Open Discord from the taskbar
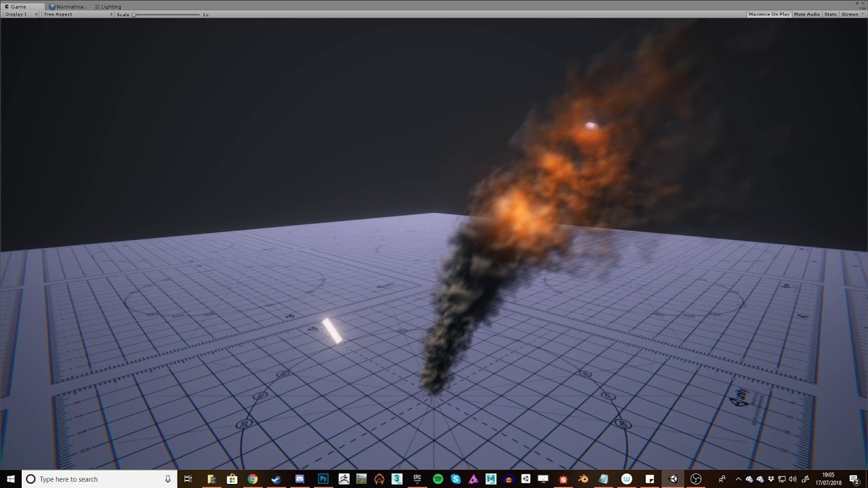 [299, 479]
